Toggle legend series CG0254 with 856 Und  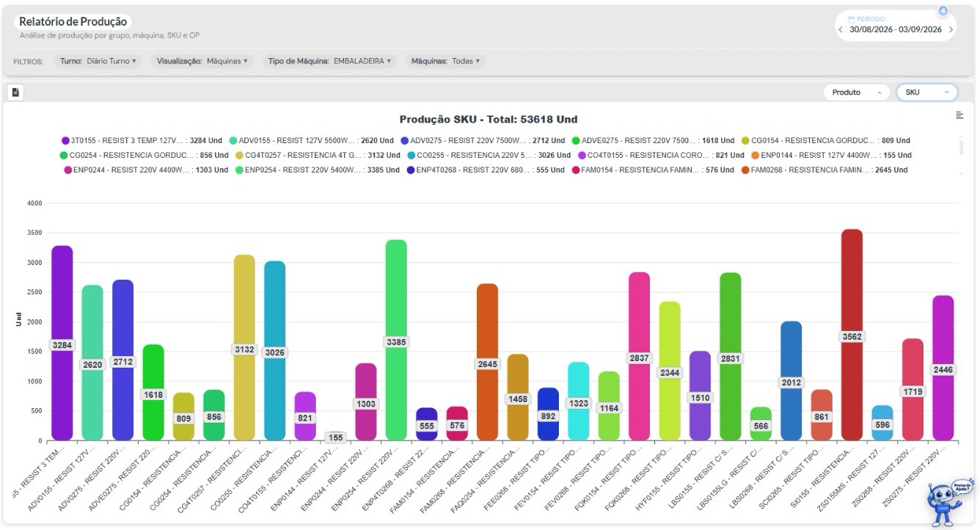144,155
